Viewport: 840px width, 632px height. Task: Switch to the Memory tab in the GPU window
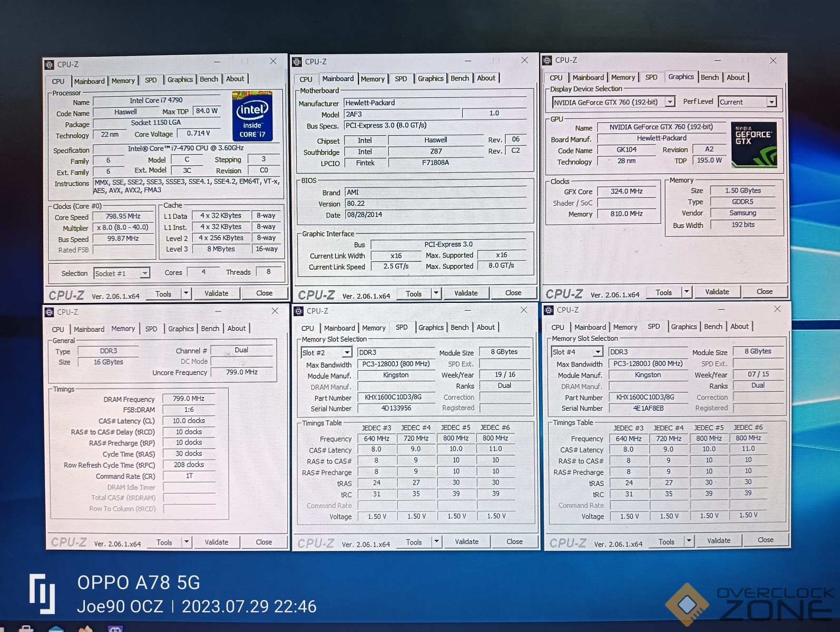pyautogui.click(x=623, y=77)
